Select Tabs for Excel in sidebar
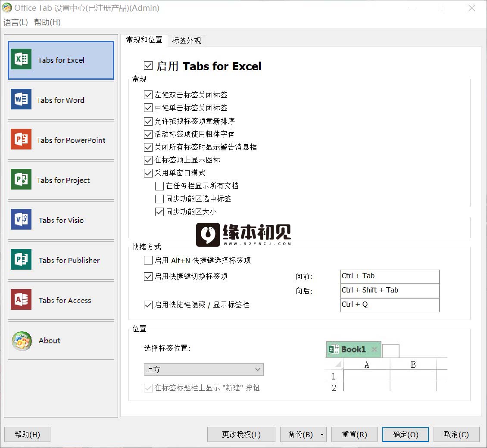Screen dimensions: 487x448 click(x=61, y=60)
